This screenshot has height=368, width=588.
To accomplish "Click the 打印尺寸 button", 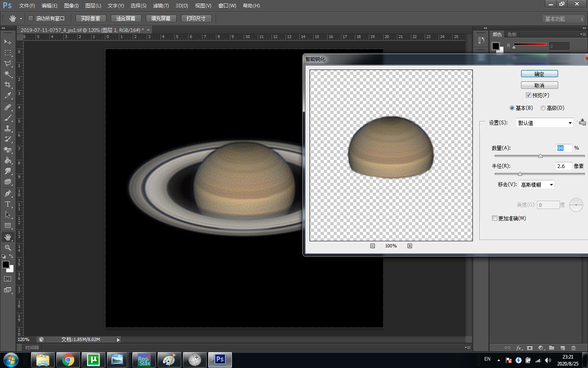I will (x=196, y=18).
